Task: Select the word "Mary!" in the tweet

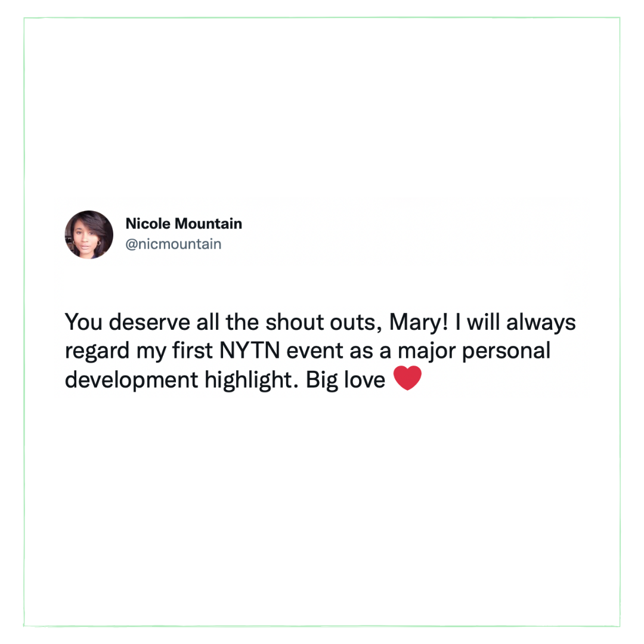Action: 419,323
